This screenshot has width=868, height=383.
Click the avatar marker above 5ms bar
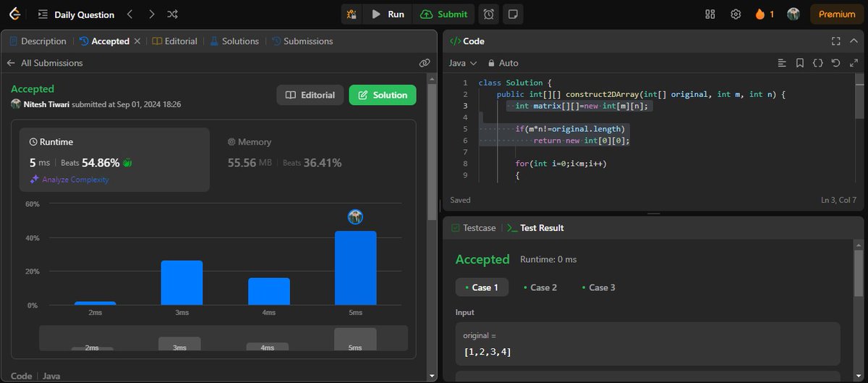coord(355,216)
